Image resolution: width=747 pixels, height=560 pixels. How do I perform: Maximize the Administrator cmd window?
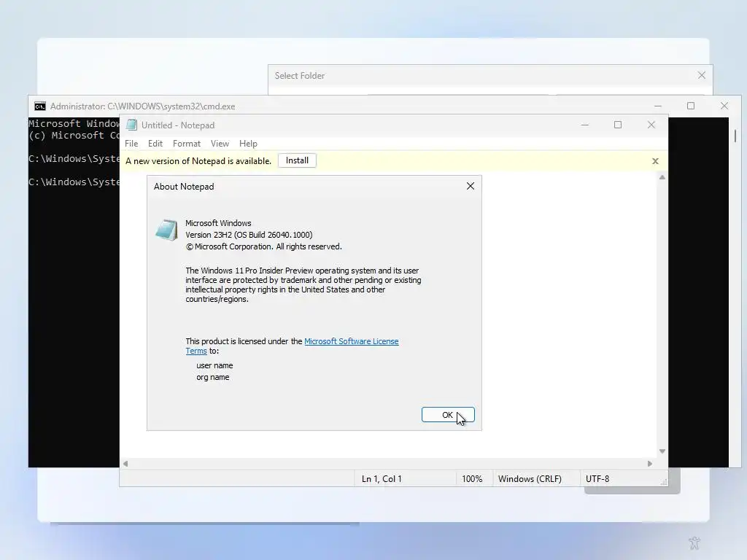[691, 106]
